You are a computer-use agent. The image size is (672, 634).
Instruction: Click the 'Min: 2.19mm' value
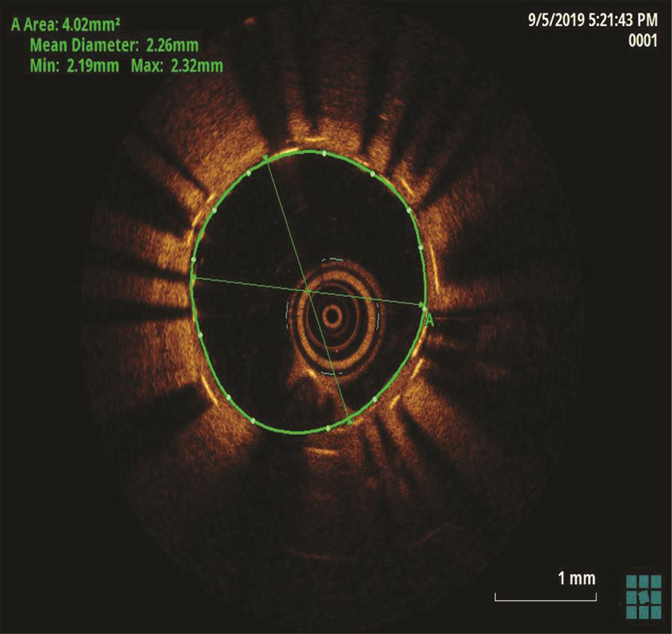coord(74,66)
